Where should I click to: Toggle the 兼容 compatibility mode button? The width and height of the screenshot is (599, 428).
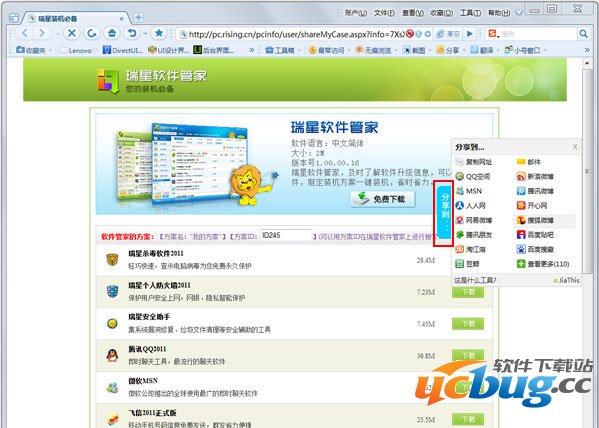coord(448,34)
